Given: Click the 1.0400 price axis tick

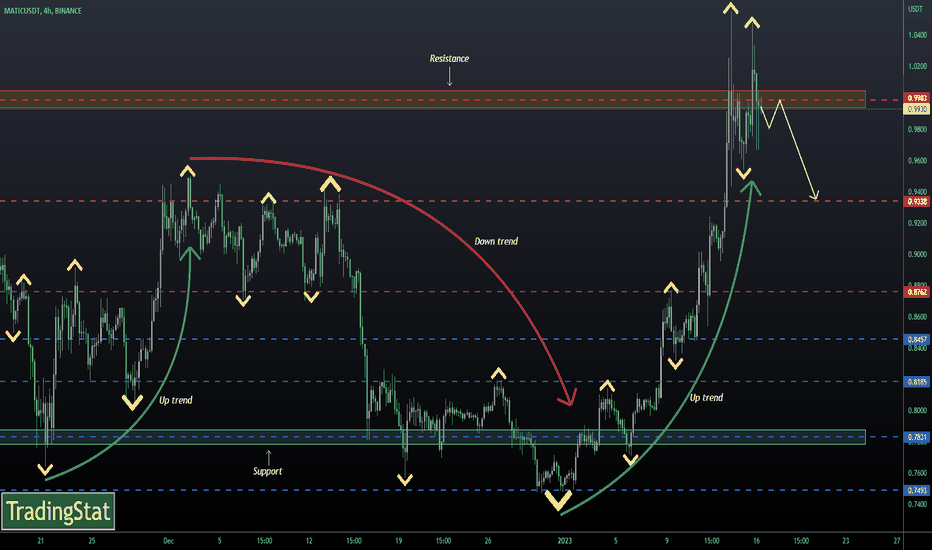Looking at the screenshot, I should click(917, 35).
